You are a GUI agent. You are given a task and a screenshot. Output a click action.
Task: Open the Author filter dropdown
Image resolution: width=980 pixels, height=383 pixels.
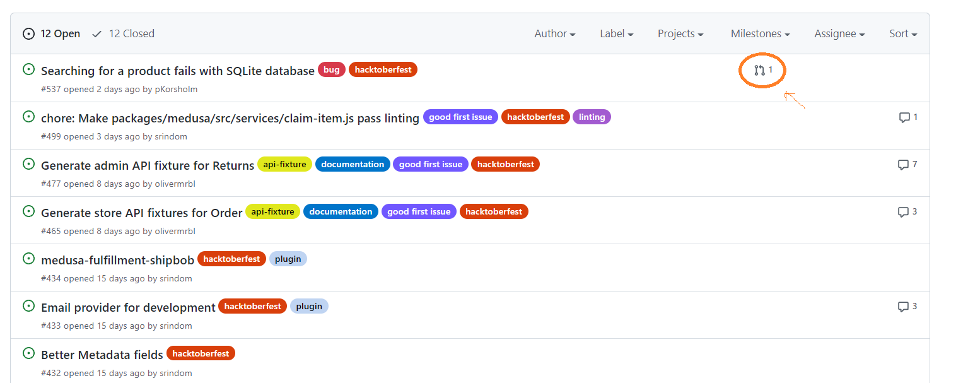554,33
